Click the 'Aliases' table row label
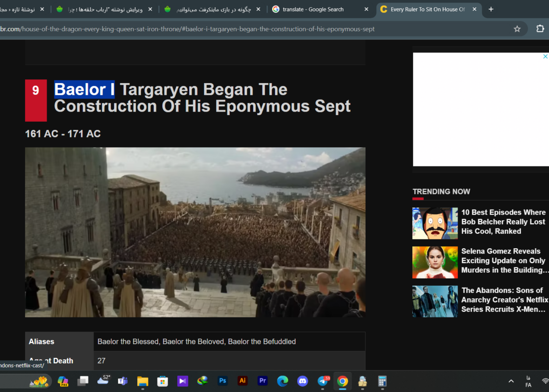 point(59,341)
